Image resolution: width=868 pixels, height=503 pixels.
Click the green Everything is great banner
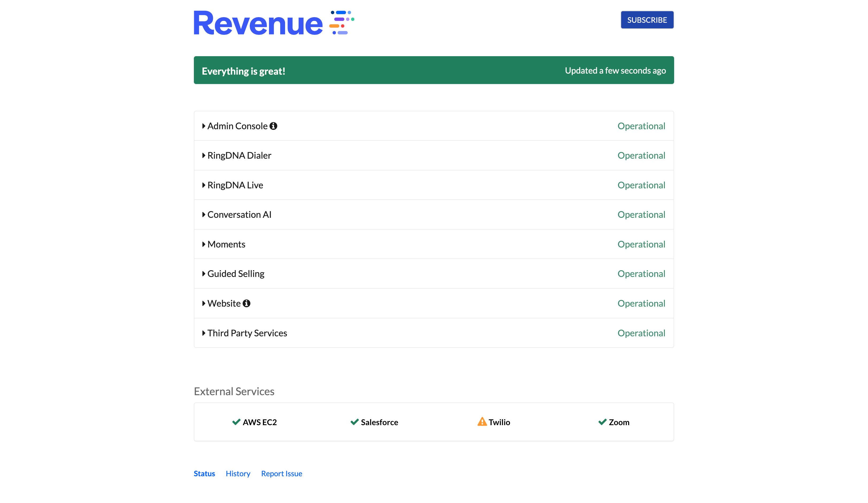(434, 70)
